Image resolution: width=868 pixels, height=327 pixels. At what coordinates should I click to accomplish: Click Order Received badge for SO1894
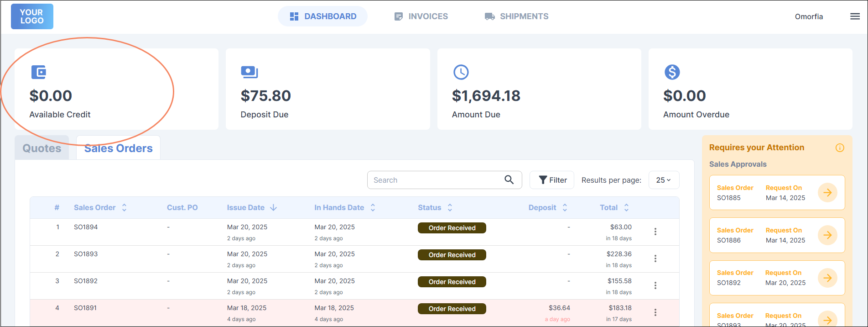[x=452, y=228]
